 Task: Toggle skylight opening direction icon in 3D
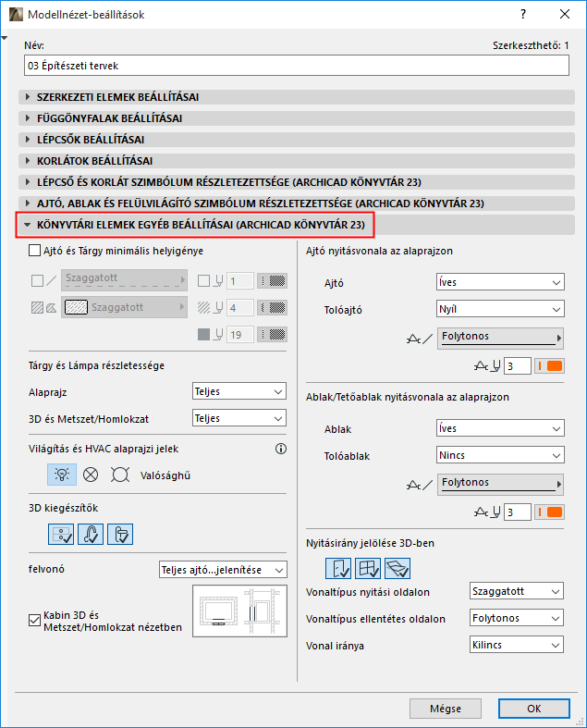(397, 568)
